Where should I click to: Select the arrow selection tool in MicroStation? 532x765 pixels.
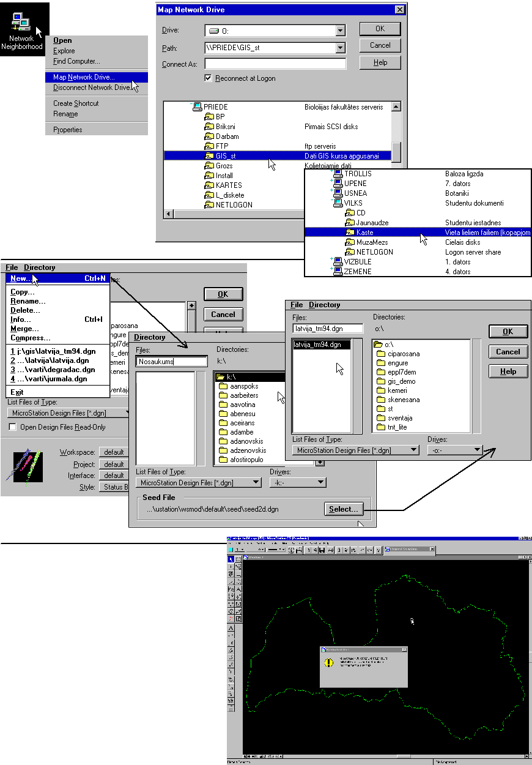click(231, 559)
